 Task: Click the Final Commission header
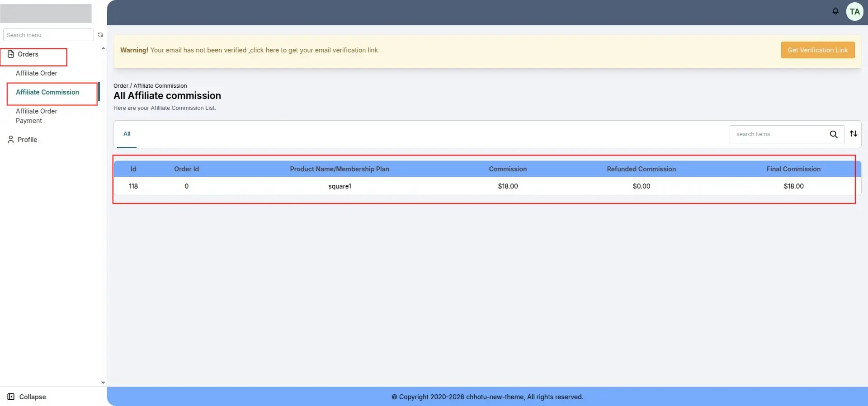[x=793, y=169]
